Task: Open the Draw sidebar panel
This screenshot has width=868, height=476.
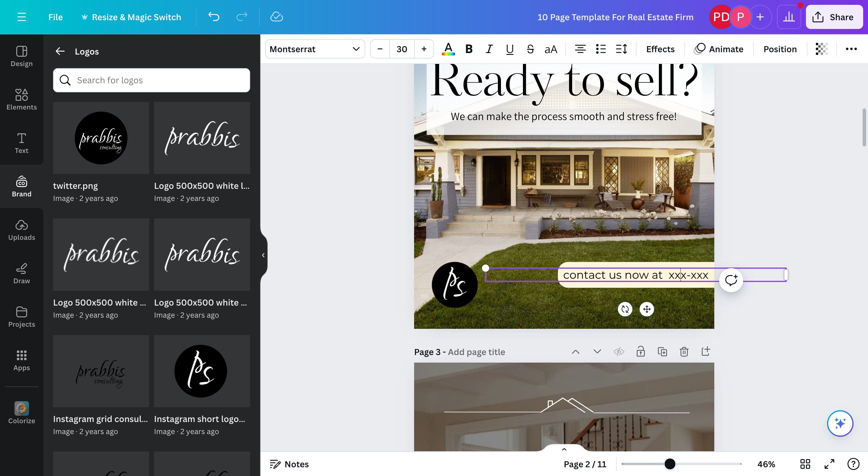Action: [x=22, y=273]
